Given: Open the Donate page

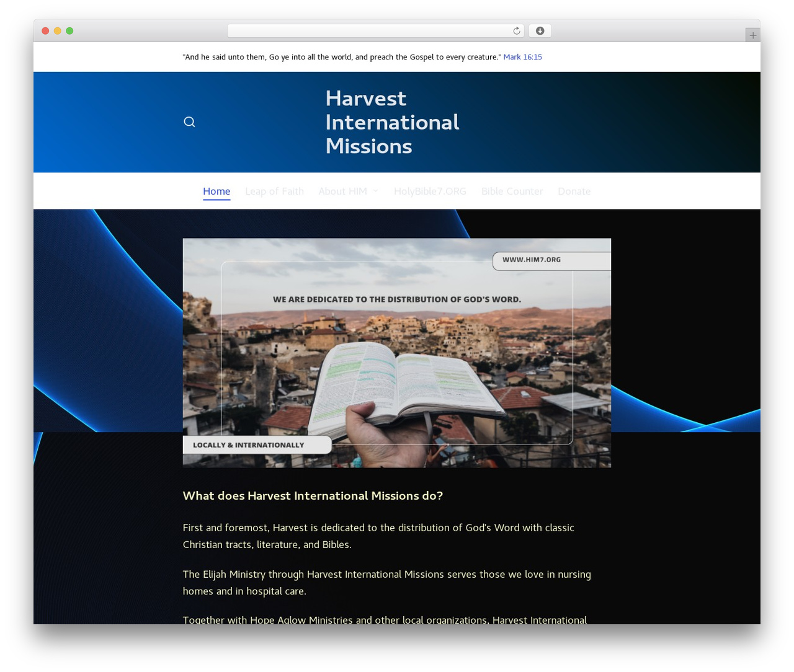Looking at the screenshot, I should click(574, 192).
